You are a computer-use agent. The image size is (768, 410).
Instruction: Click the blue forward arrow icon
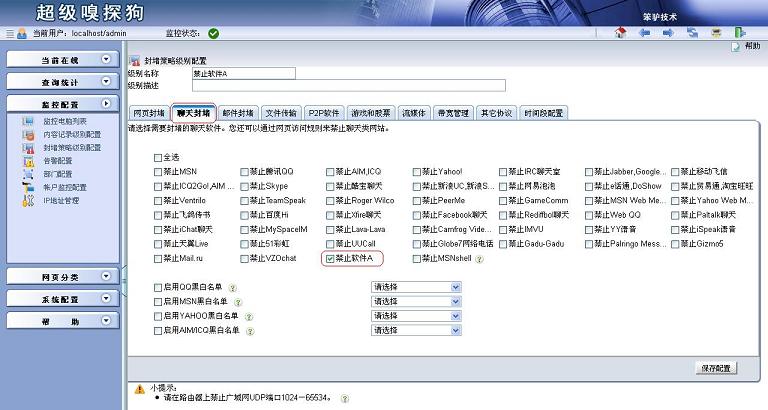[668, 33]
